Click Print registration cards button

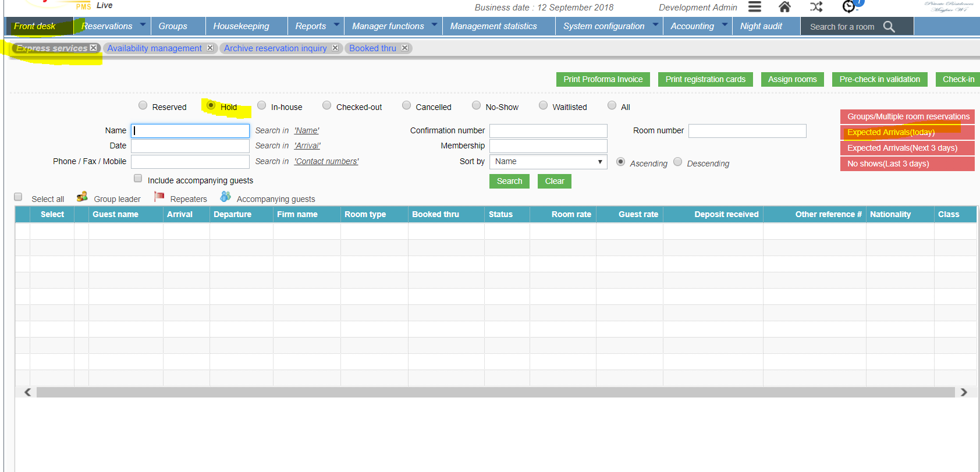point(705,79)
